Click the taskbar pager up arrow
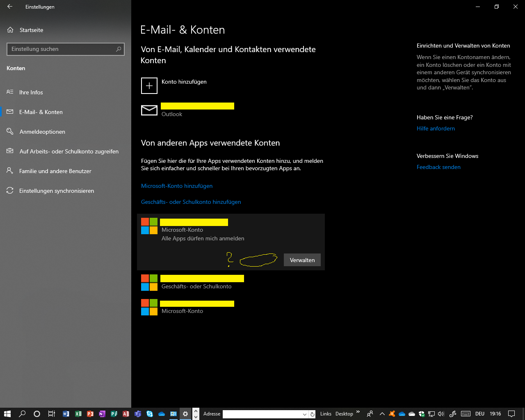This screenshot has width=525, height=420. (196, 411)
